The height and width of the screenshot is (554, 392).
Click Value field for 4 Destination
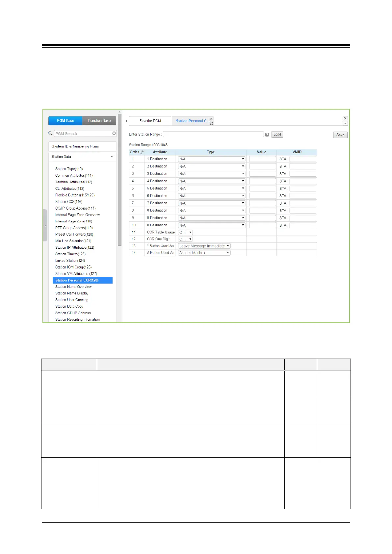coord(262,181)
